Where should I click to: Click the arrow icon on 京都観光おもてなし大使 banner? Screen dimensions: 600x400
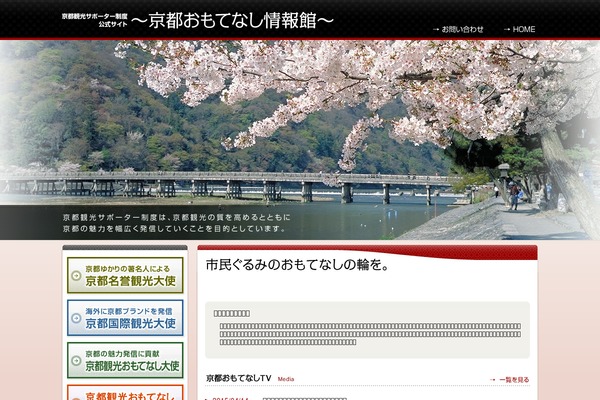pyautogui.click(x=76, y=361)
